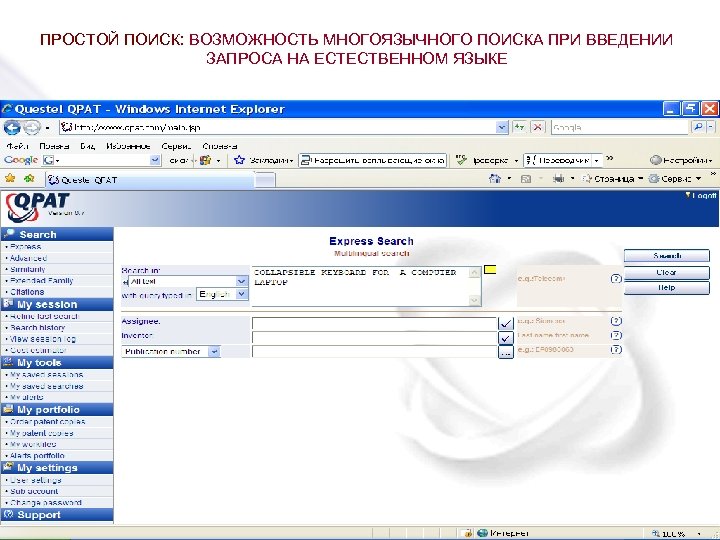Click the publication number ellipsis browse button
This screenshot has width=720, height=540.
[x=506, y=353]
